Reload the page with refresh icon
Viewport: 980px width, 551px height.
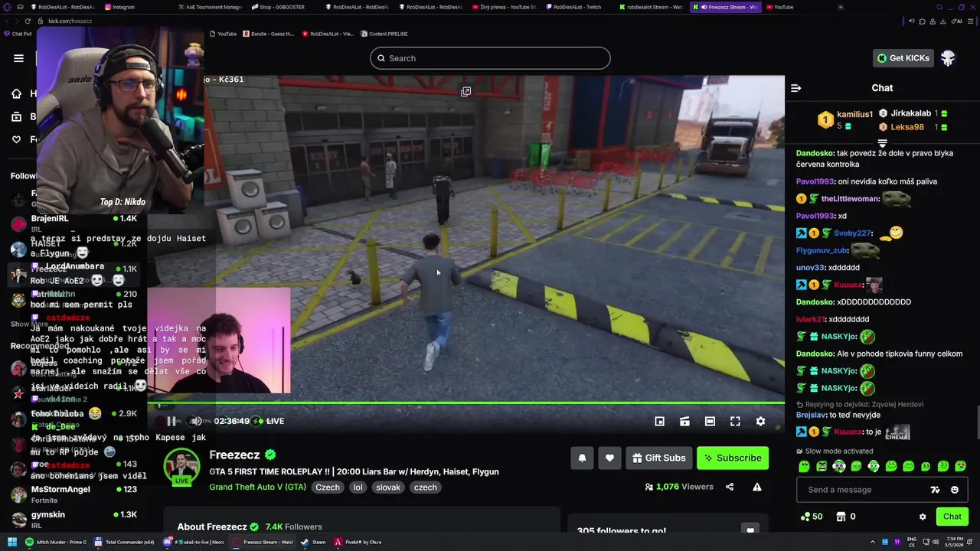pyautogui.click(x=28, y=21)
